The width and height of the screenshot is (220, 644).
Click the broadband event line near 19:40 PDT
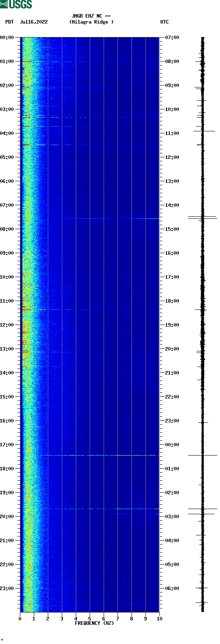[104, 509]
